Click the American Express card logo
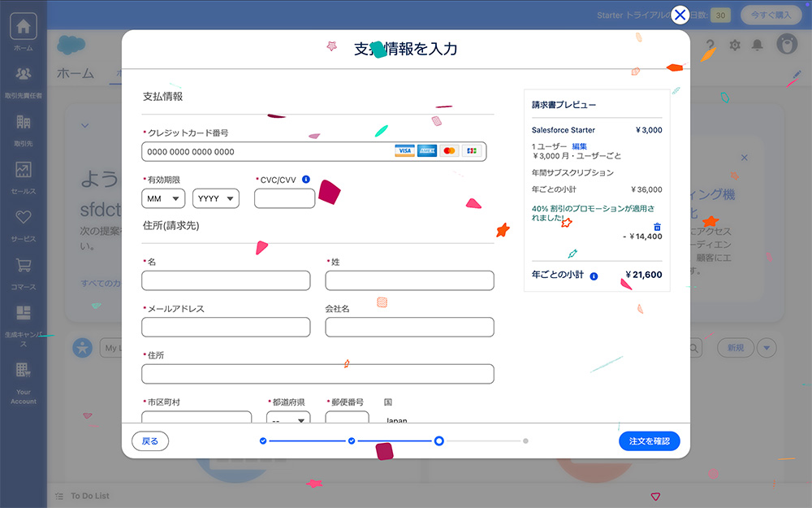The image size is (812, 508). click(x=427, y=151)
